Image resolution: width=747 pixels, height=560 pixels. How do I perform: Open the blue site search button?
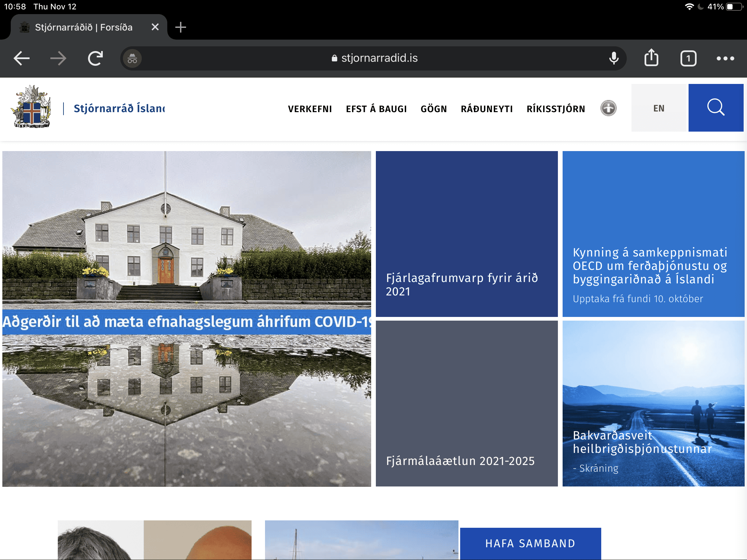pyautogui.click(x=715, y=108)
